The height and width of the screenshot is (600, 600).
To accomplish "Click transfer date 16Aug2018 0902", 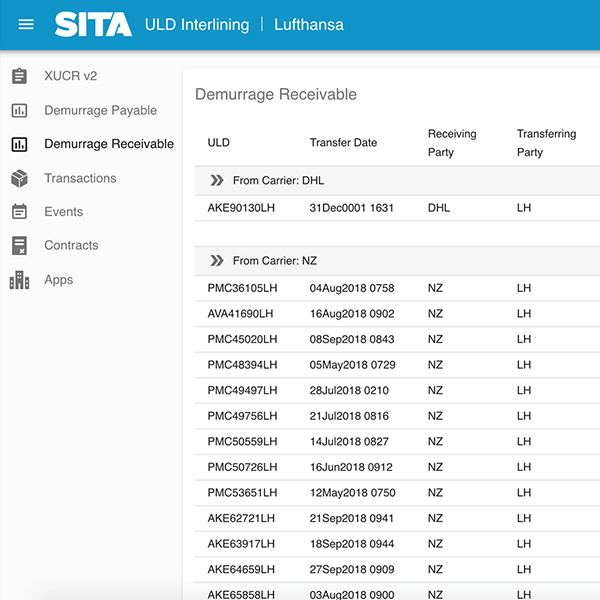I will tap(352, 313).
